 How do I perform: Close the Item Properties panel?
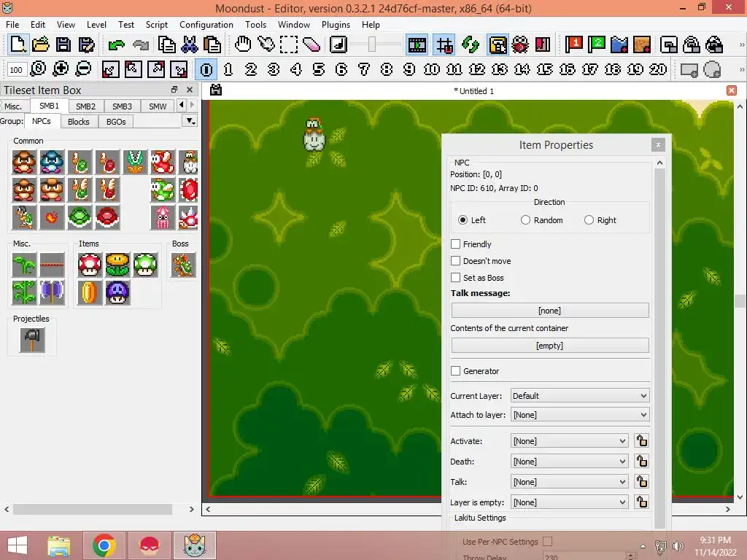658,145
